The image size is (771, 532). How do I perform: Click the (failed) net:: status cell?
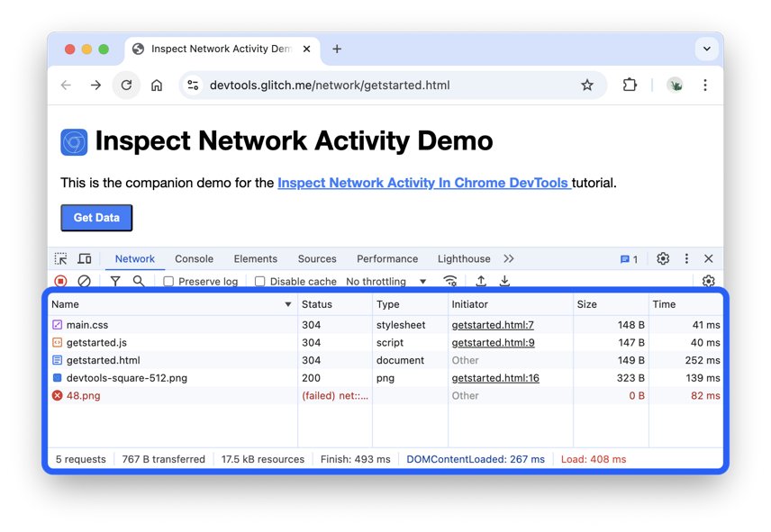point(335,395)
